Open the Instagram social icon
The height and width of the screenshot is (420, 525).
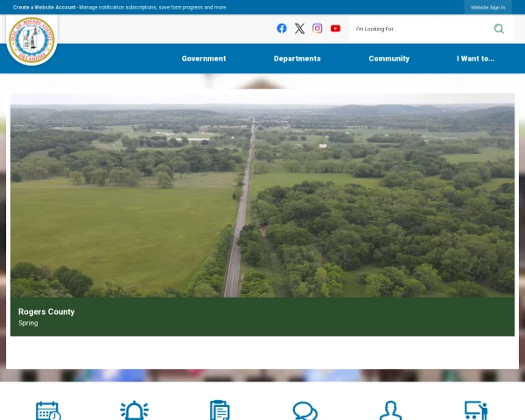pos(318,28)
